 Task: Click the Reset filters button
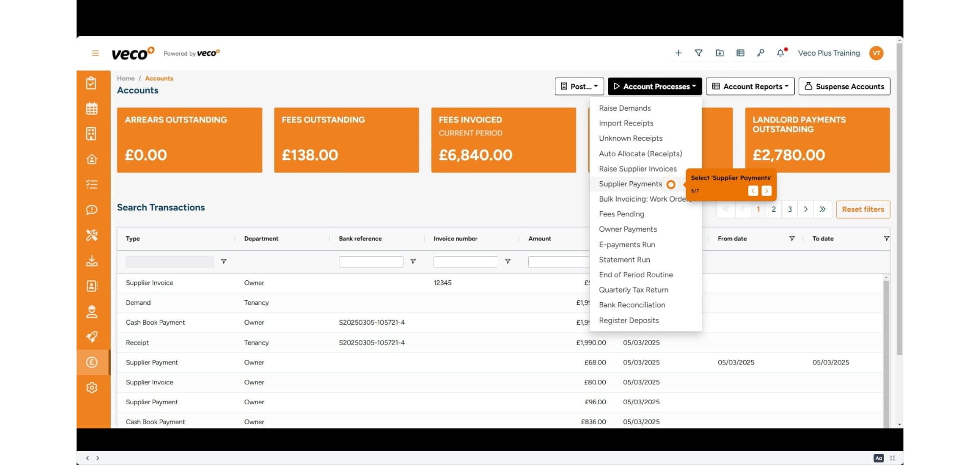pyautogui.click(x=863, y=209)
